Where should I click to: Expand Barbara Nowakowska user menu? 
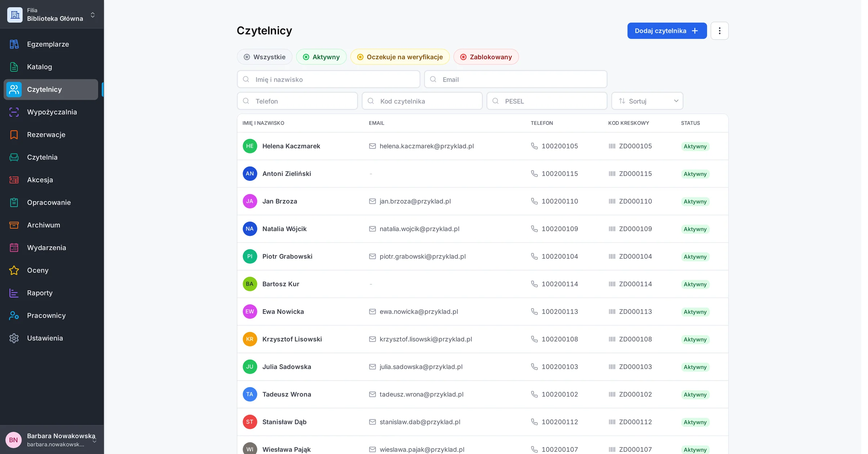point(52,440)
